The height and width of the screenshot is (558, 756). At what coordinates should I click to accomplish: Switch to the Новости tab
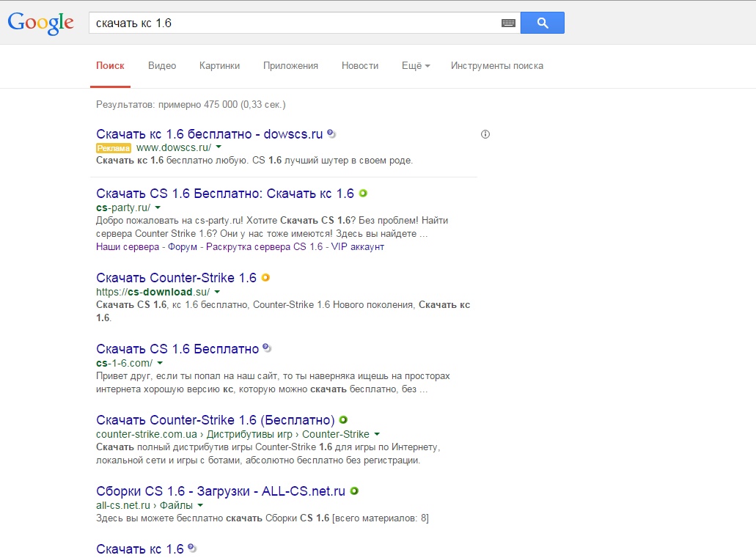[x=360, y=65]
